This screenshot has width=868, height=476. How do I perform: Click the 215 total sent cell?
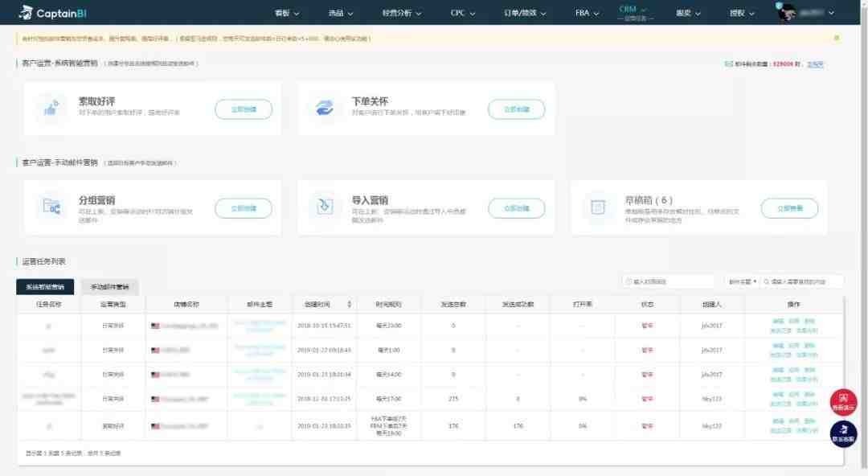coord(453,399)
